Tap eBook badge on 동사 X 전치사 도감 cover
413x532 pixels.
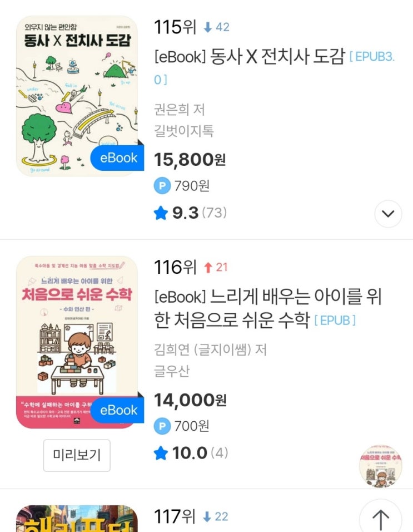point(117,158)
